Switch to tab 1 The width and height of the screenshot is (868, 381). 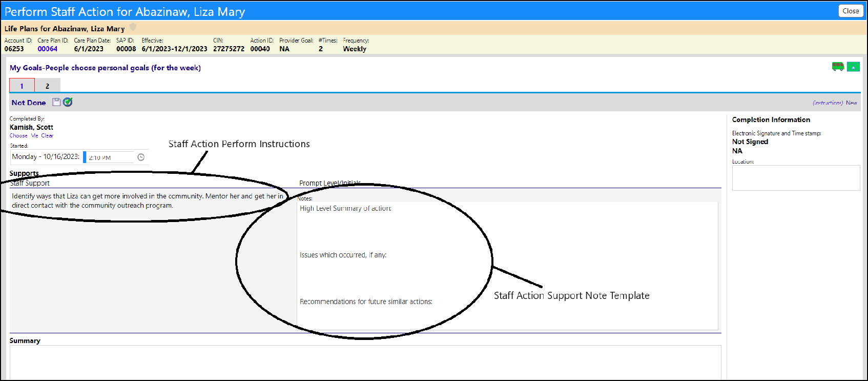click(22, 85)
